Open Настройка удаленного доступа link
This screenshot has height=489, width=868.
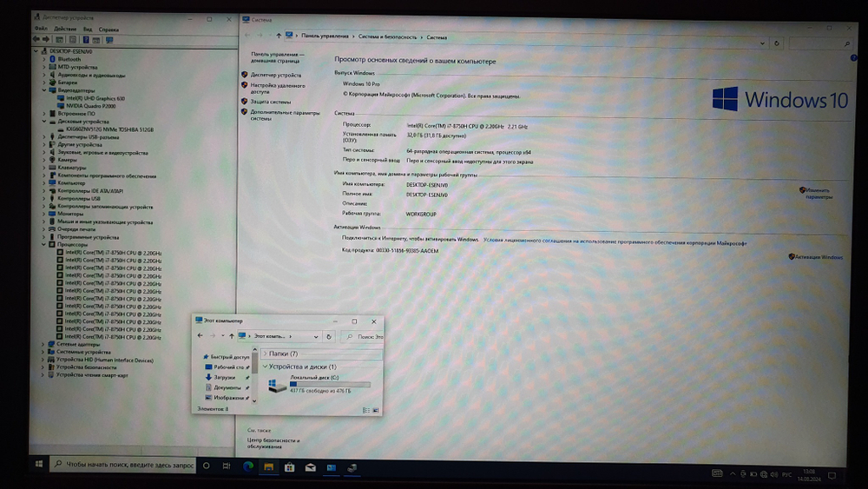tap(278, 89)
